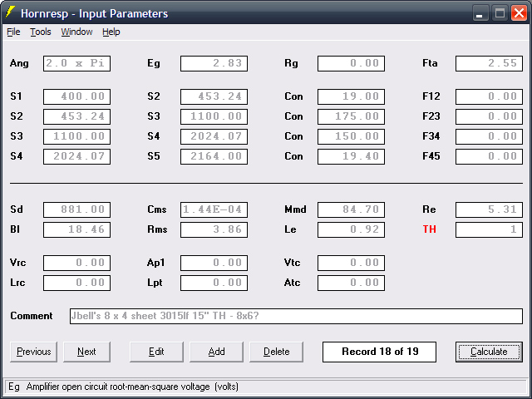Select the F45 input field

click(x=489, y=156)
